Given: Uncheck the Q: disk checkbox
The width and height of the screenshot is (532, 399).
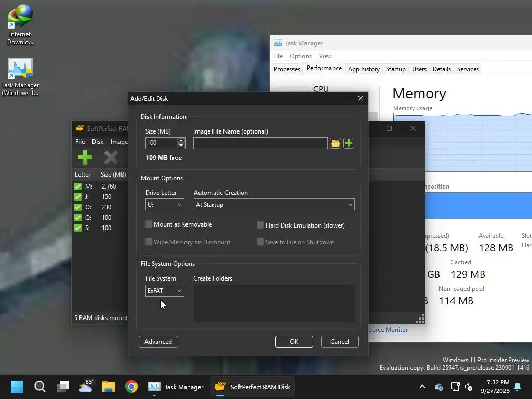Looking at the screenshot, I should (x=78, y=218).
